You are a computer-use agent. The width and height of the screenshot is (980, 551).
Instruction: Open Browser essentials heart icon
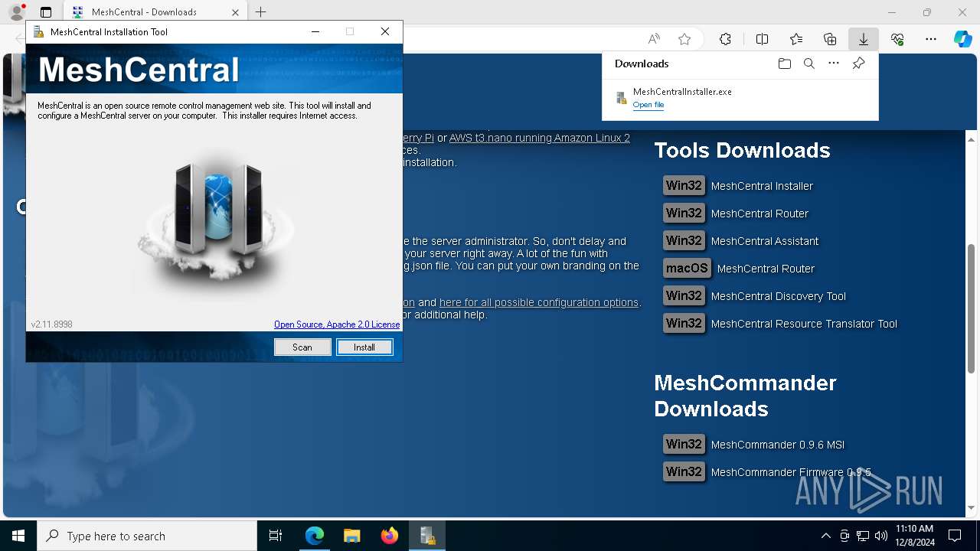pos(897,39)
